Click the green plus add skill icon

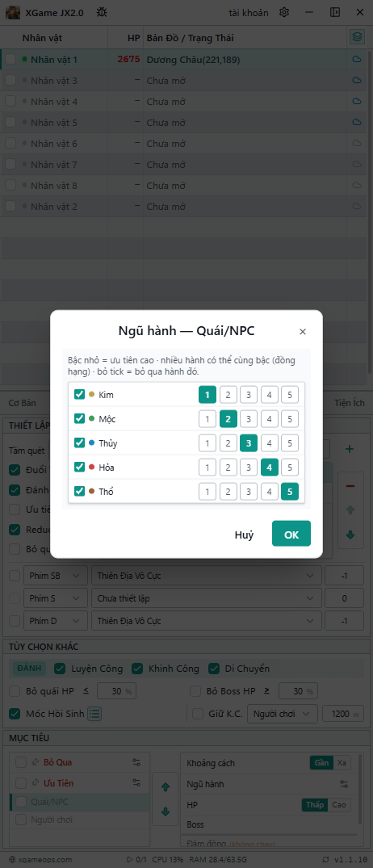(350, 449)
